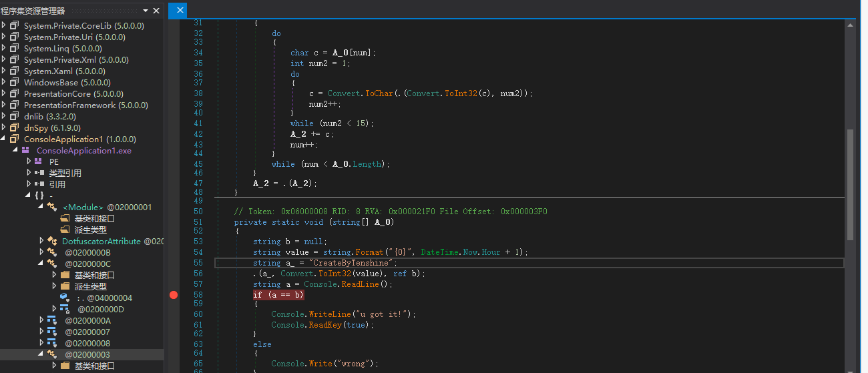Click the dnSpy assembly icon in tree

(14, 127)
